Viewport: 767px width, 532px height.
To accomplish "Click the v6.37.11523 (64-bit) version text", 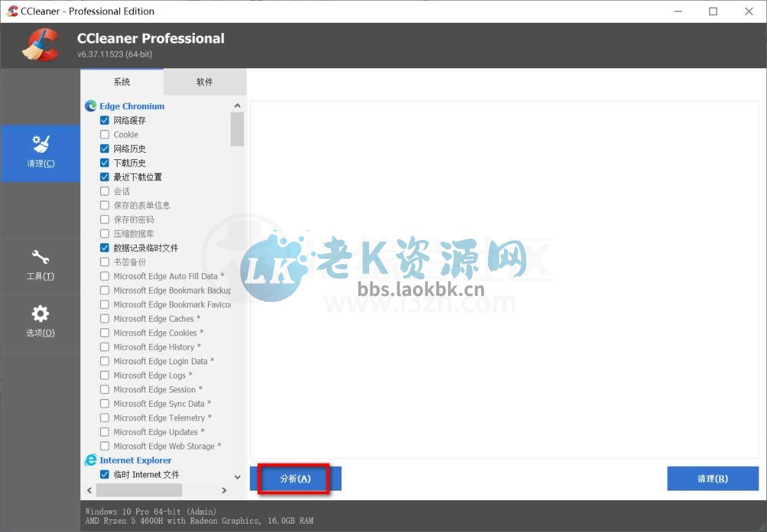I will [114, 54].
